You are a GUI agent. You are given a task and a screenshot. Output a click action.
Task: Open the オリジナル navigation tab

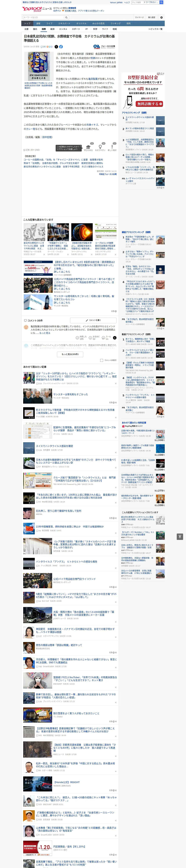[81, 24]
